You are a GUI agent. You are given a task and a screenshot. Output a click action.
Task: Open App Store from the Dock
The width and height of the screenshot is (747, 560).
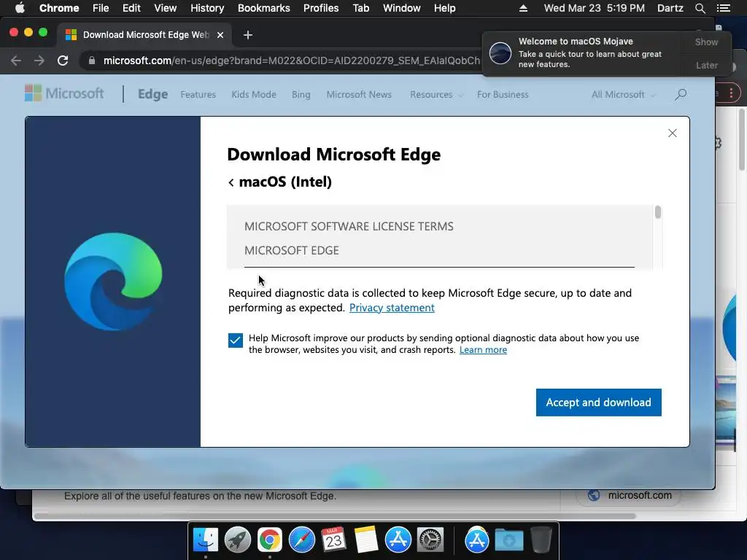398,540
